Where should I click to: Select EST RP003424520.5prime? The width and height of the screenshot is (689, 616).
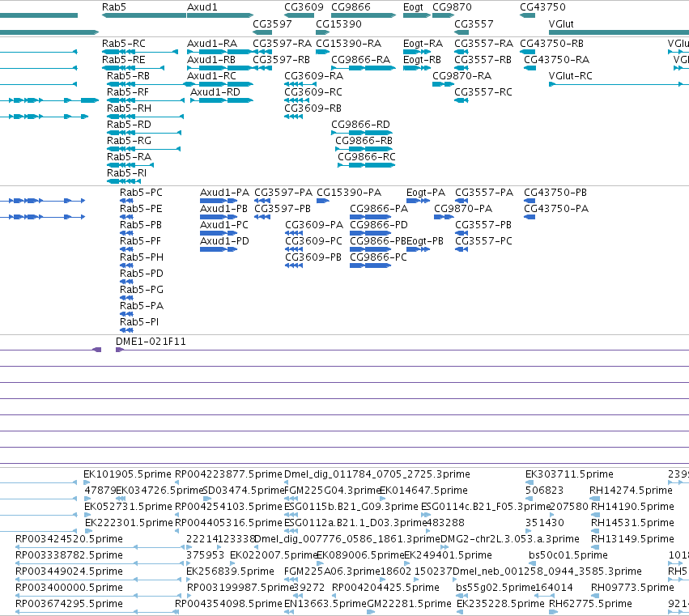pos(69,539)
